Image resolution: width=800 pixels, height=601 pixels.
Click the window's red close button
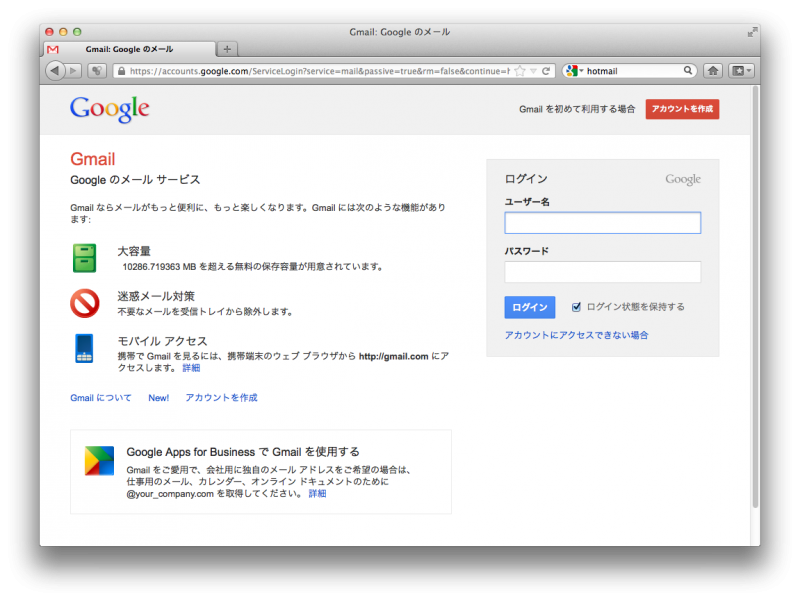[x=49, y=32]
